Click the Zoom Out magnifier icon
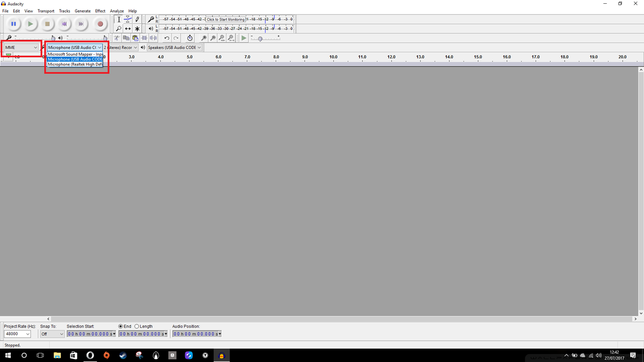644x362 pixels. pyautogui.click(x=213, y=38)
